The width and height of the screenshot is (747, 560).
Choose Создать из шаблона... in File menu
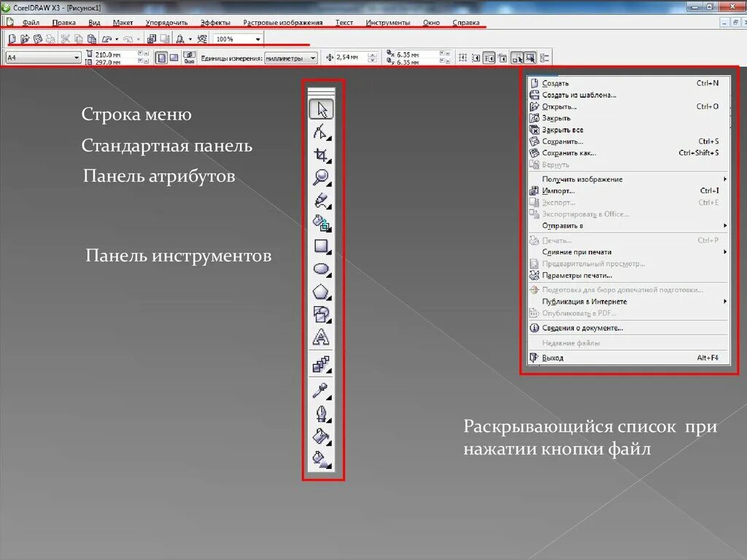[x=628, y=95]
